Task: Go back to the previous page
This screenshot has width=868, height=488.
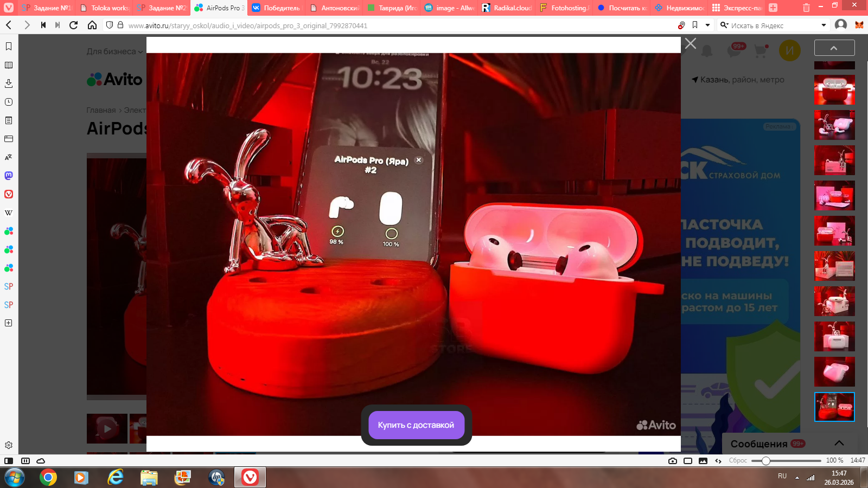Action: 9,25
